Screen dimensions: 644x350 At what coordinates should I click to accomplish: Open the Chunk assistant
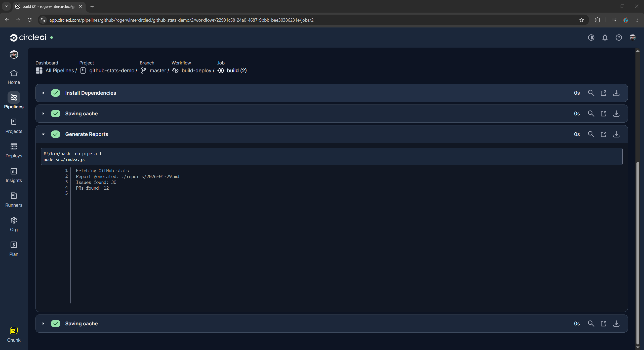point(14,335)
